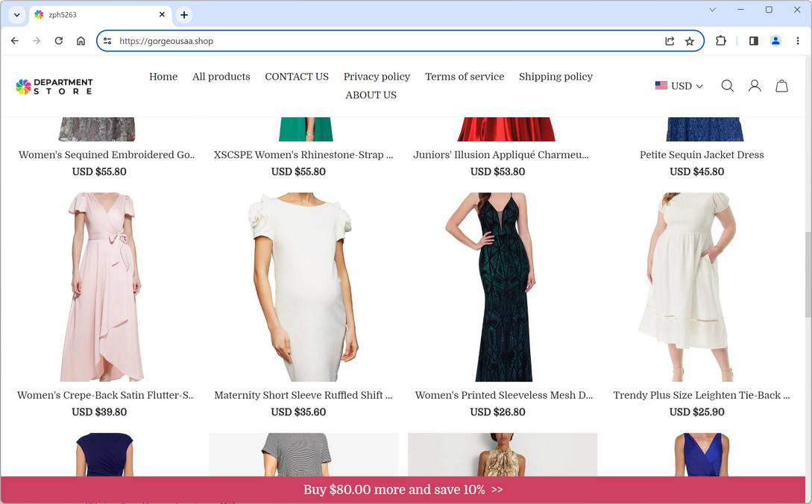The height and width of the screenshot is (504, 812).
Task: Open the Petite Sequin Jacket Dress link
Action: [x=701, y=154]
